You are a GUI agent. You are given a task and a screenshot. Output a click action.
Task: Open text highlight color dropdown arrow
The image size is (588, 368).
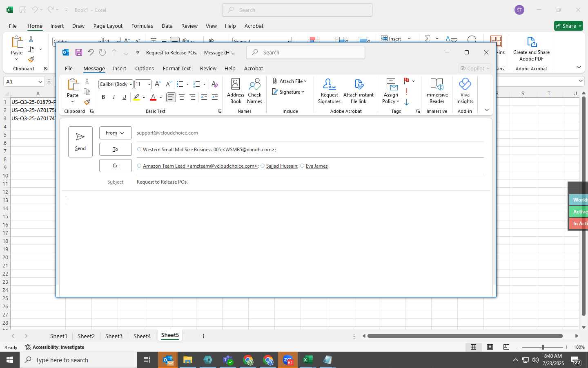pos(144,97)
